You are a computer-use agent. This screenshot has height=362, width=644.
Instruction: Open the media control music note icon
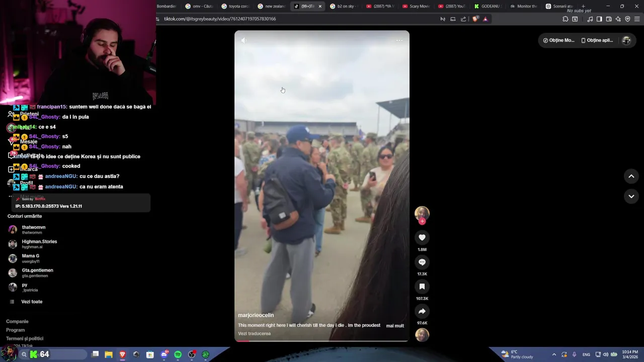[x=590, y=19]
